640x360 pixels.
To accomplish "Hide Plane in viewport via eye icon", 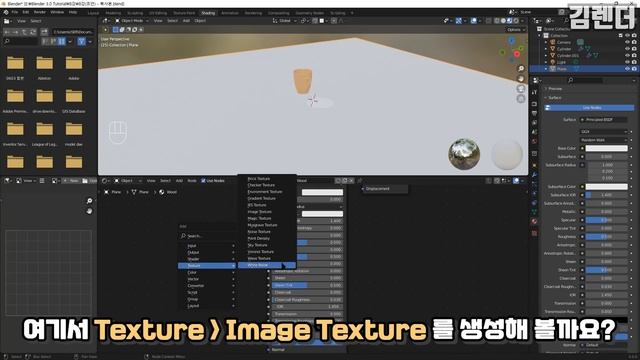I will (627, 69).
